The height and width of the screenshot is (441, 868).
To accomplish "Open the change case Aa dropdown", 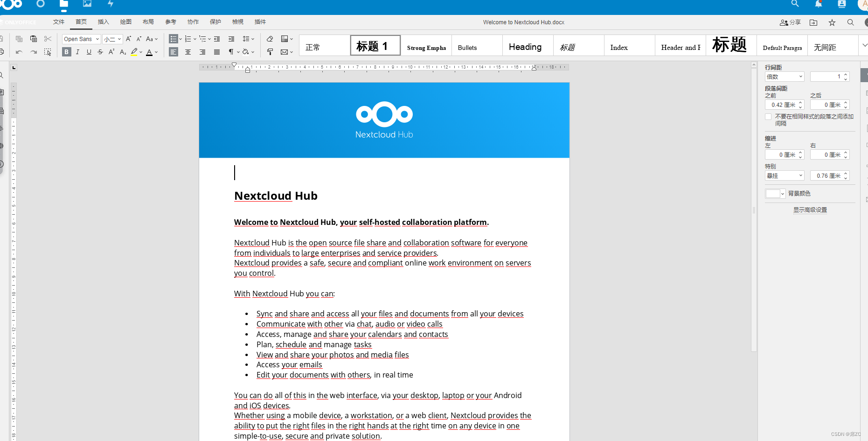I will point(152,39).
